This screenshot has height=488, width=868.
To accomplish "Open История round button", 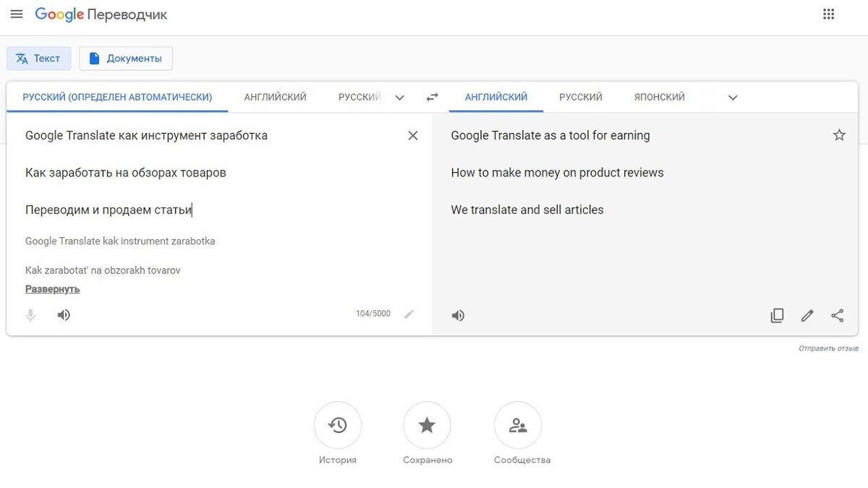I will pyautogui.click(x=338, y=425).
